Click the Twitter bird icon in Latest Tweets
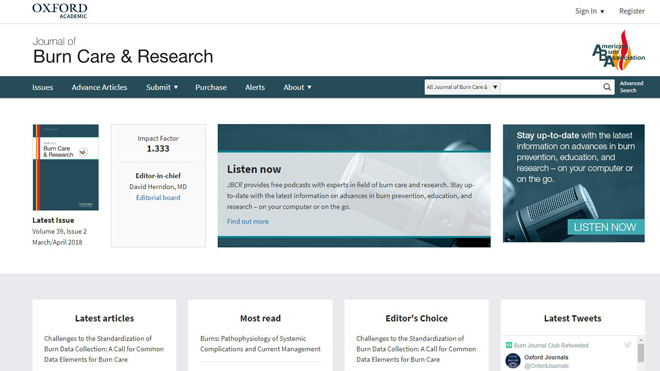 [628, 345]
